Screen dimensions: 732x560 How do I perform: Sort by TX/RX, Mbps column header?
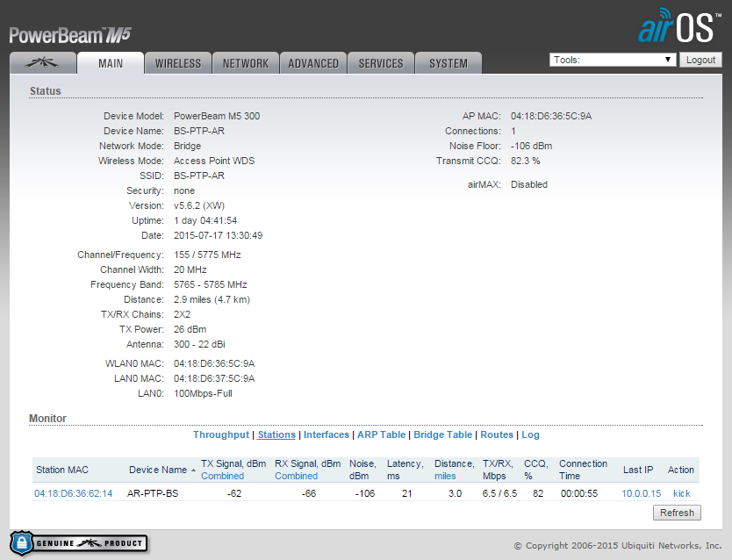pos(498,470)
